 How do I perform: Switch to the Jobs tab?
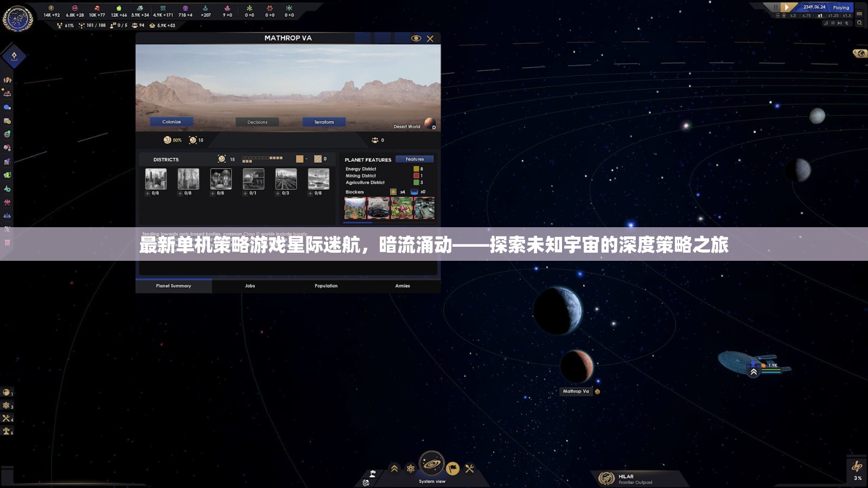[250, 286]
